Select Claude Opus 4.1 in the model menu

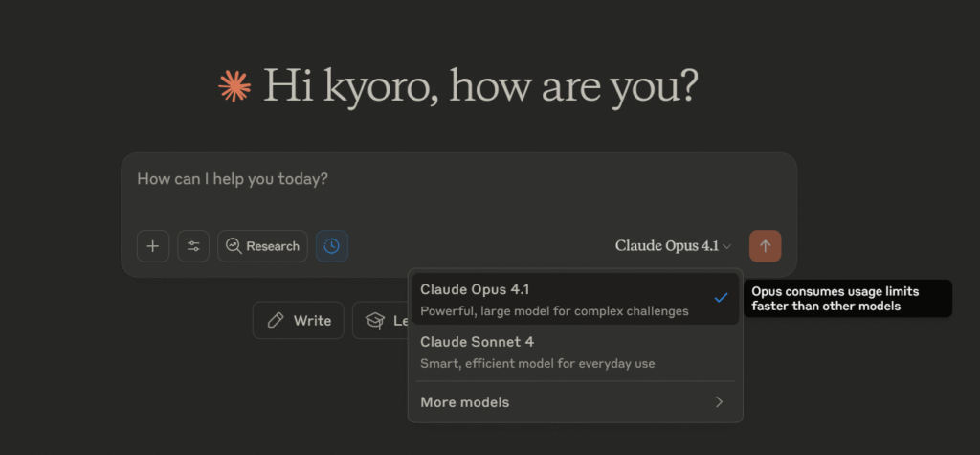(575, 299)
